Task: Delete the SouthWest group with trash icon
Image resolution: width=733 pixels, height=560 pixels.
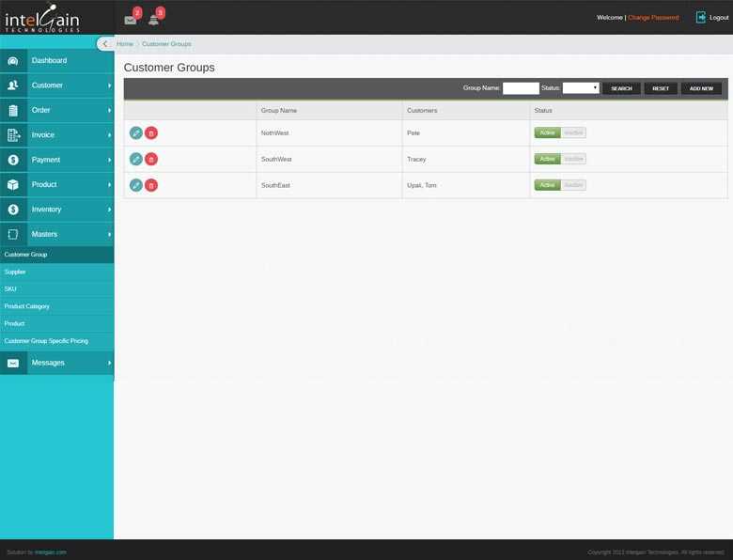Action: point(151,160)
